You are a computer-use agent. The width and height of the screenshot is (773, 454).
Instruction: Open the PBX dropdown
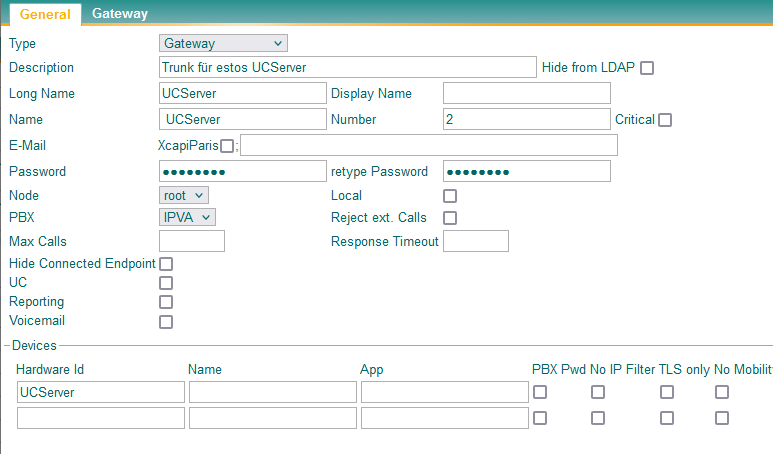187,217
